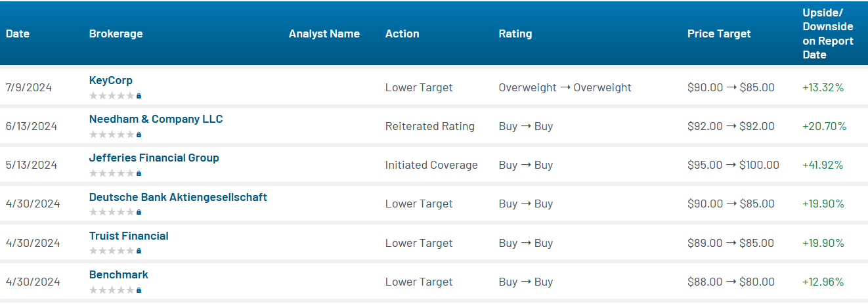Click the $88.00 → $80.00 price target
868x304 pixels.
[x=731, y=282]
